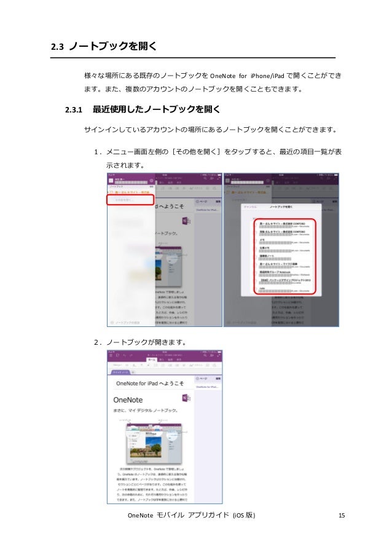The height and width of the screenshot is (555, 392).
Task: Open hamburger menu in bottom OneNote screenshot
Action: pyautogui.click(x=111, y=355)
